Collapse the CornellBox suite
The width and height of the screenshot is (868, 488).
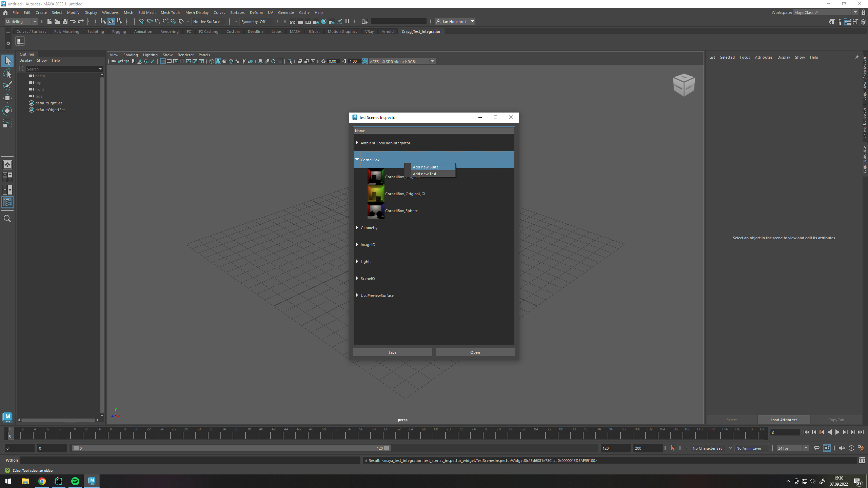[x=357, y=160]
